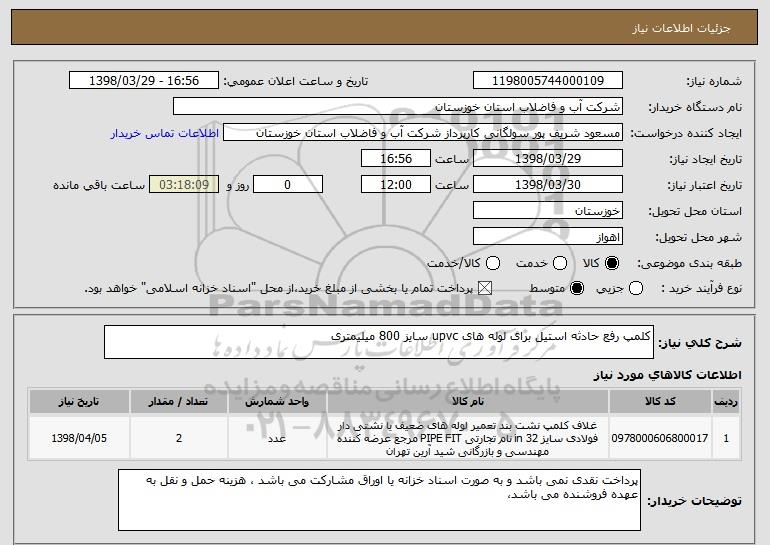Click the need number field 1198005744000109
Screen dimensions: 770x545
tap(548, 81)
